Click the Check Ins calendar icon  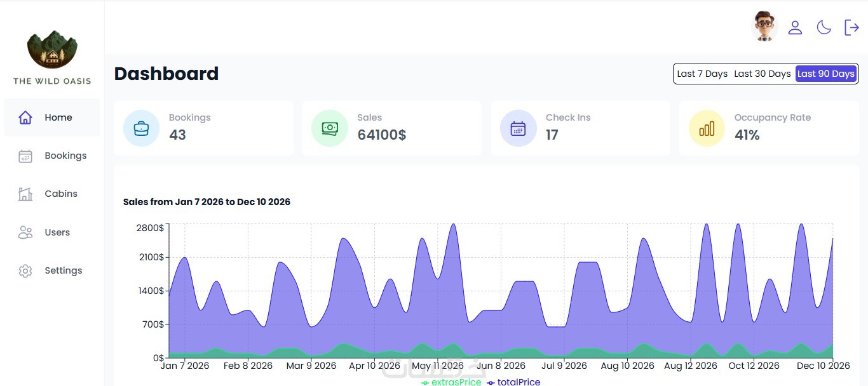(518, 128)
